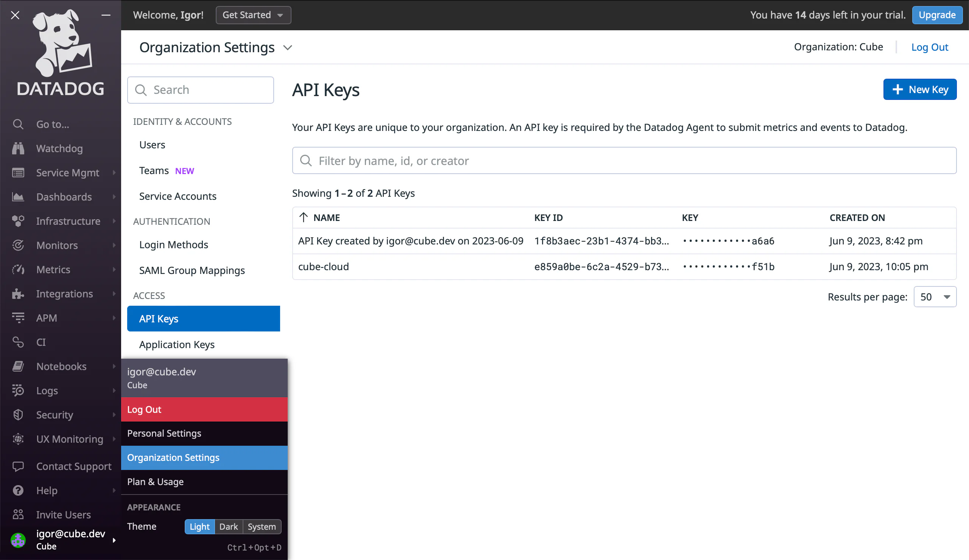This screenshot has height=560, width=969.
Task: Set theme to System
Action: [262, 527]
